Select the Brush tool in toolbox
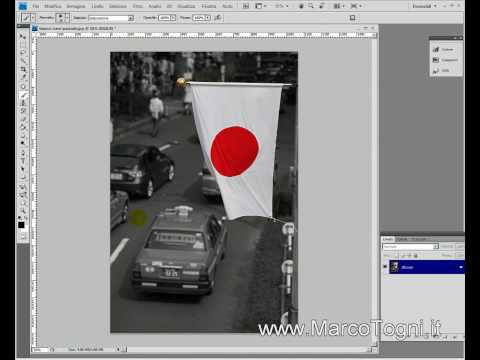The width and height of the screenshot is (480, 360). point(23,95)
